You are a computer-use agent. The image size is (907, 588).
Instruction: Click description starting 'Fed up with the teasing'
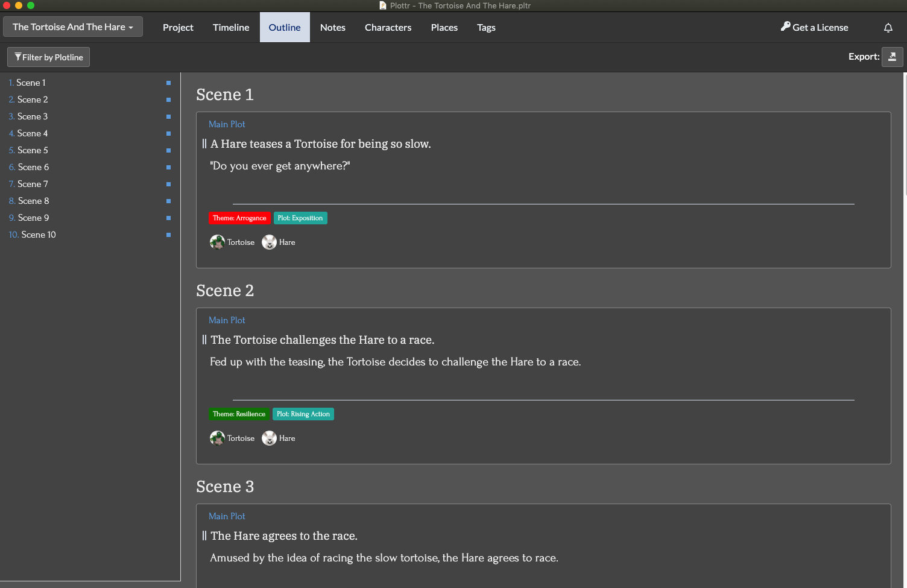click(396, 362)
